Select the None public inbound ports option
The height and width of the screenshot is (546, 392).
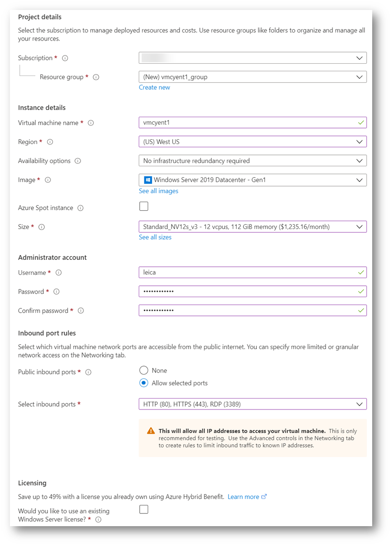point(144,370)
